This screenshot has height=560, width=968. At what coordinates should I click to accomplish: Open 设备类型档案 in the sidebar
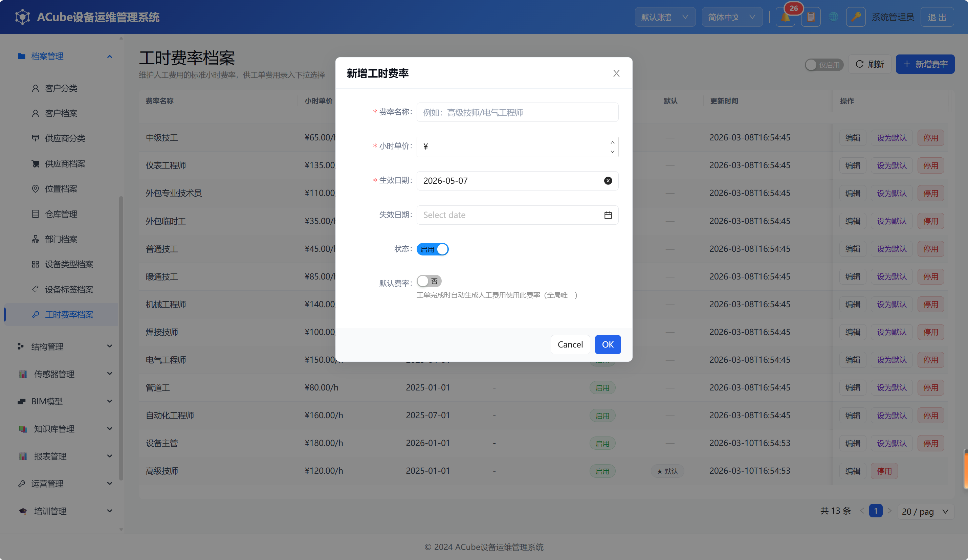[62, 264]
